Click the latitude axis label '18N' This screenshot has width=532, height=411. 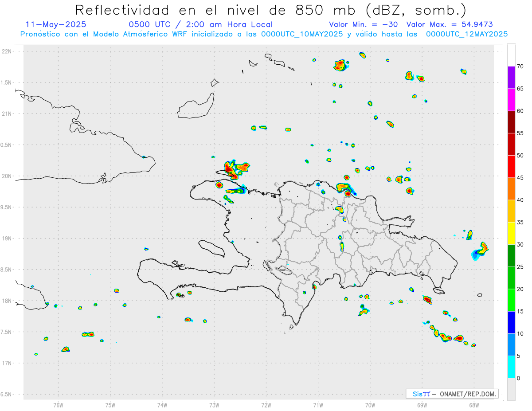pos(8,301)
